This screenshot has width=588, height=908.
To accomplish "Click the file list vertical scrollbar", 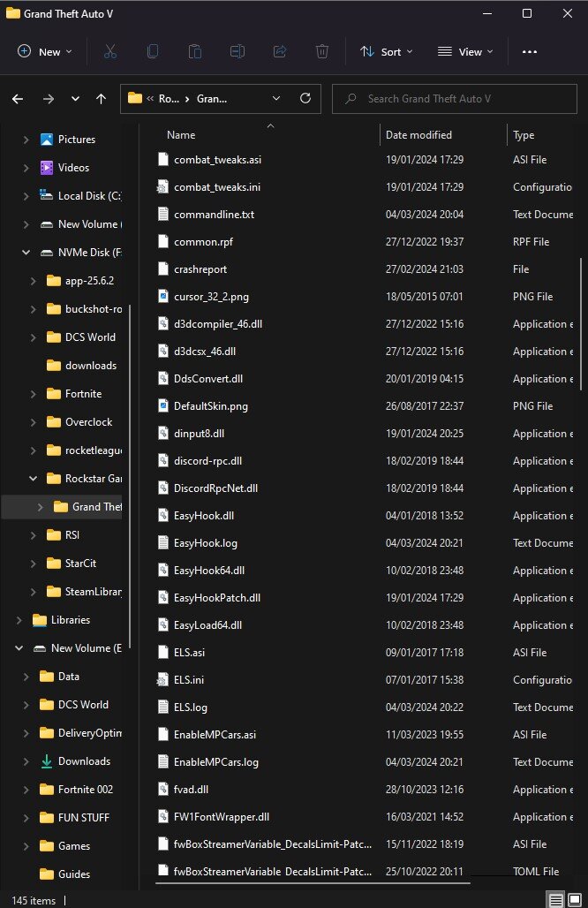I will 580,324.
